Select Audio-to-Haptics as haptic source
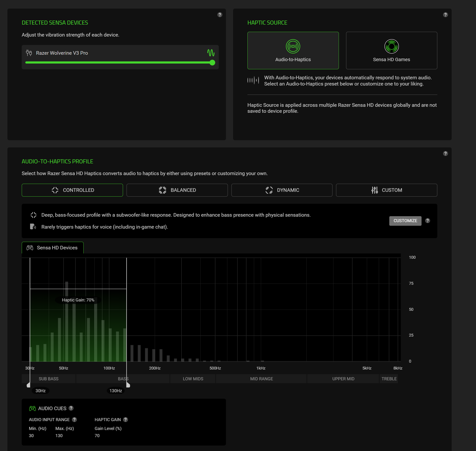This screenshot has width=476, height=451. tap(293, 50)
